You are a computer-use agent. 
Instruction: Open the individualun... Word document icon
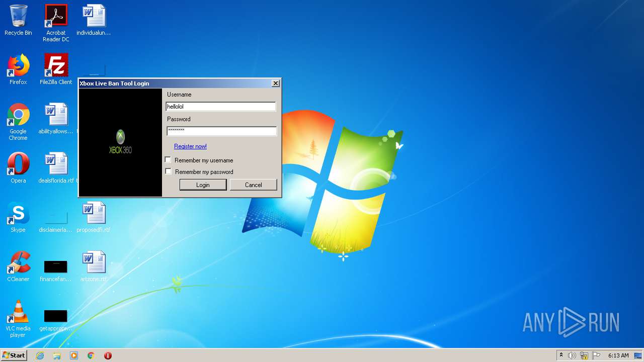[94, 20]
